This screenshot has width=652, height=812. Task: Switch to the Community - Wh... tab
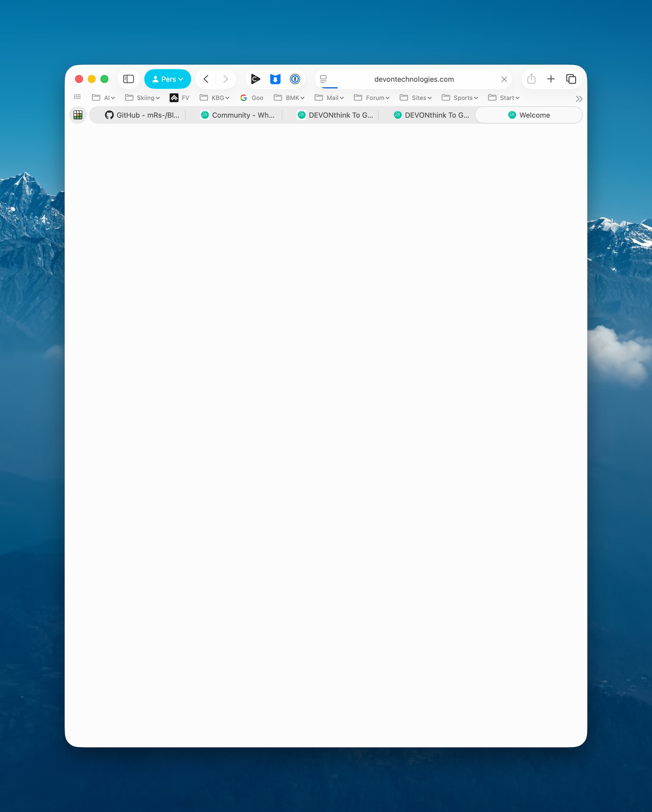coord(238,115)
